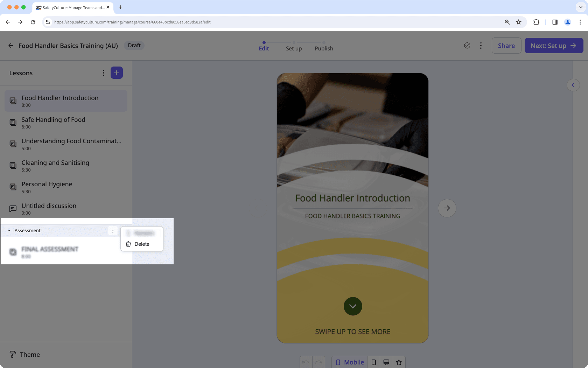This screenshot has height=368, width=588.
Task: Toggle the phone-only preview mode
Action: point(373,362)
